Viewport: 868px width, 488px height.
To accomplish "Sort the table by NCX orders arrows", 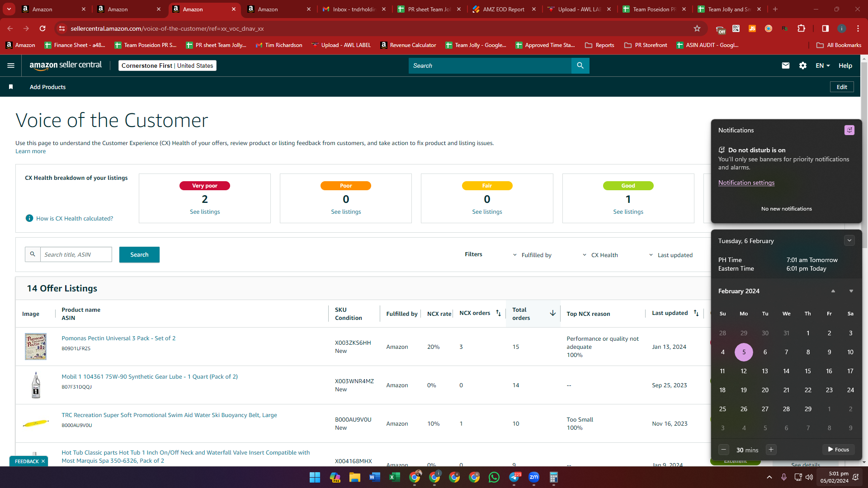I will tap(498, 313).
